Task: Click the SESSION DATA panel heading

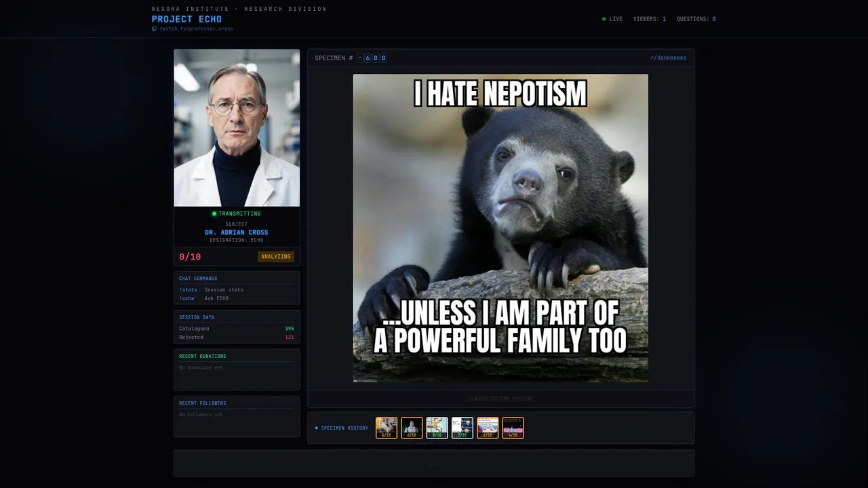Action: coord(197,317)
